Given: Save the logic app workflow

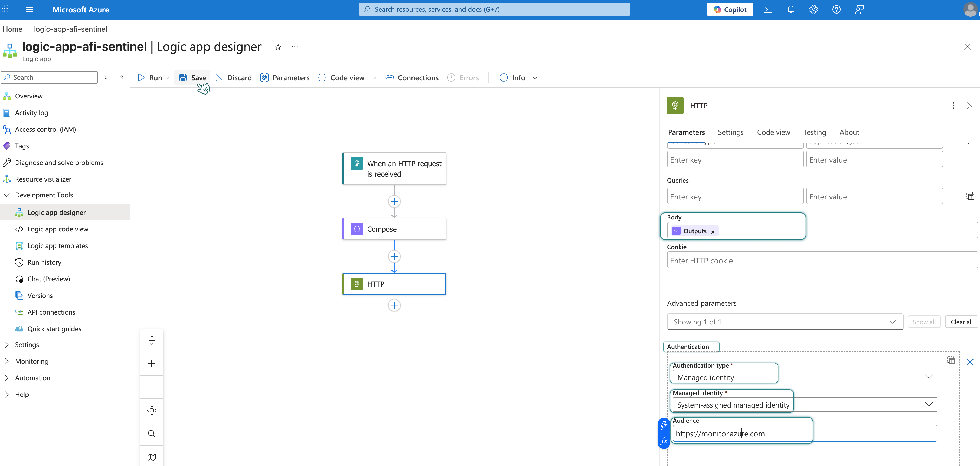Looking at the screenshot, I should pos(193,78).
